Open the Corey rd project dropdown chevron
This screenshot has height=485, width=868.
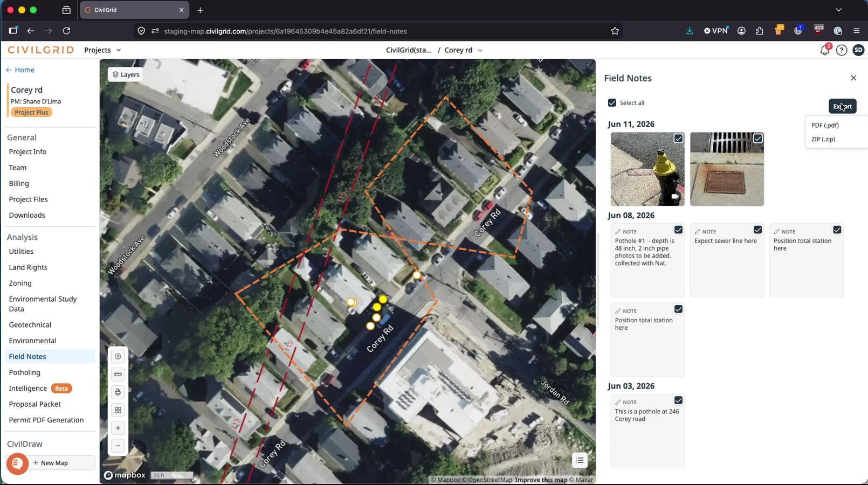pyautogui.click(x=480, y=50)
